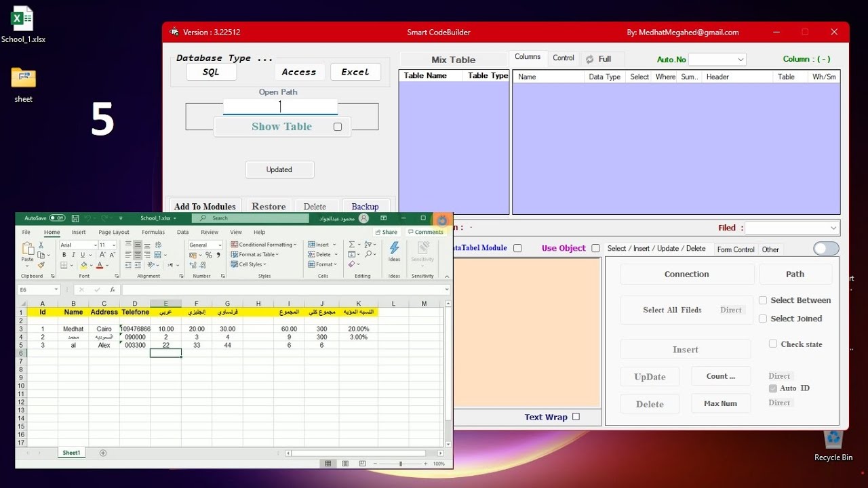Click the Full refresh icon in CodeBuilder
The width and height of the screenshot is (868, 488).
pyautogui.click(x=590, y=59)
